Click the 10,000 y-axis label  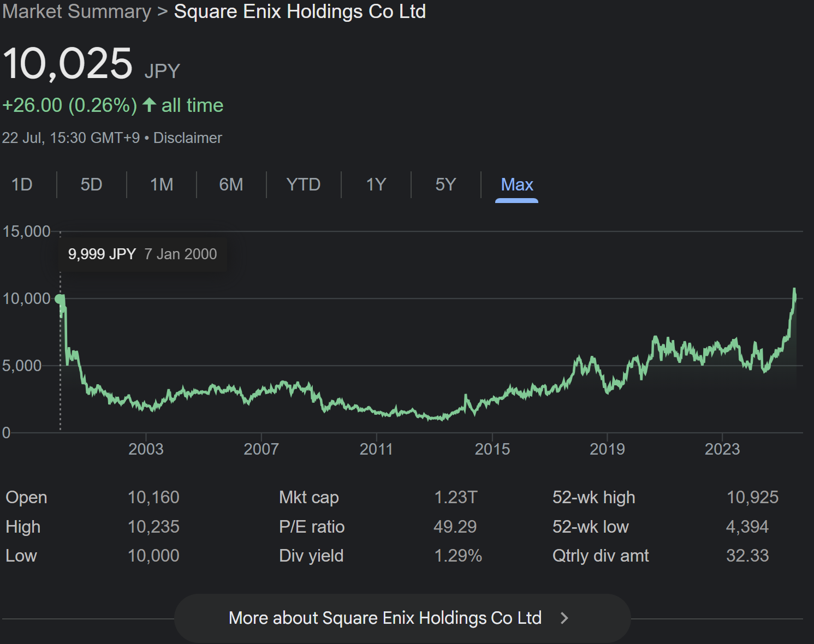(26, 299)
